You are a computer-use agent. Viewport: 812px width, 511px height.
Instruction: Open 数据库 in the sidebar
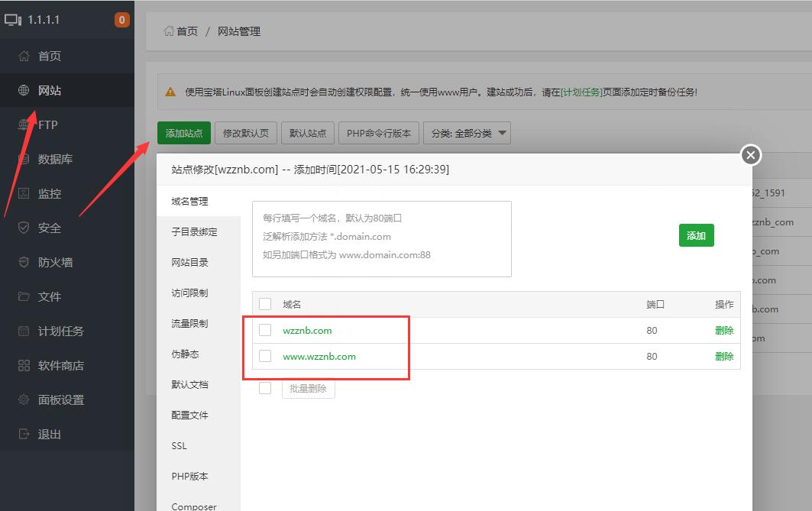pos(55,159)
